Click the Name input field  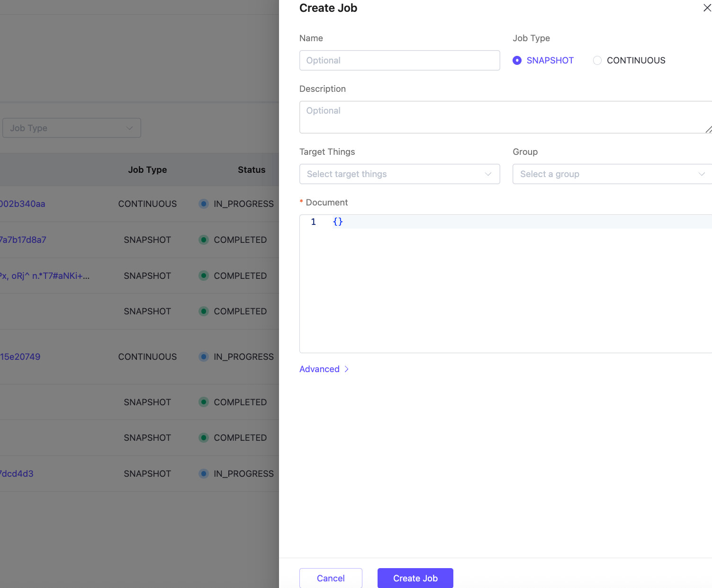point(399,61)
